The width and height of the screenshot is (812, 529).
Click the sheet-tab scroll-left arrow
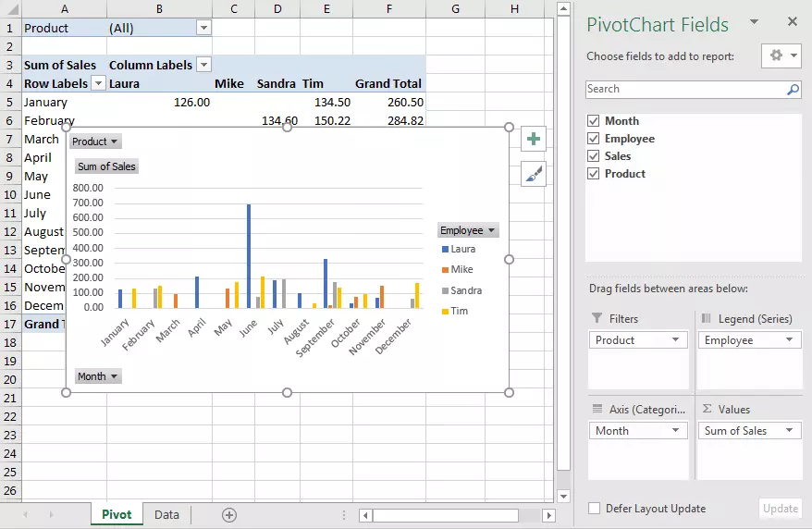25,514
